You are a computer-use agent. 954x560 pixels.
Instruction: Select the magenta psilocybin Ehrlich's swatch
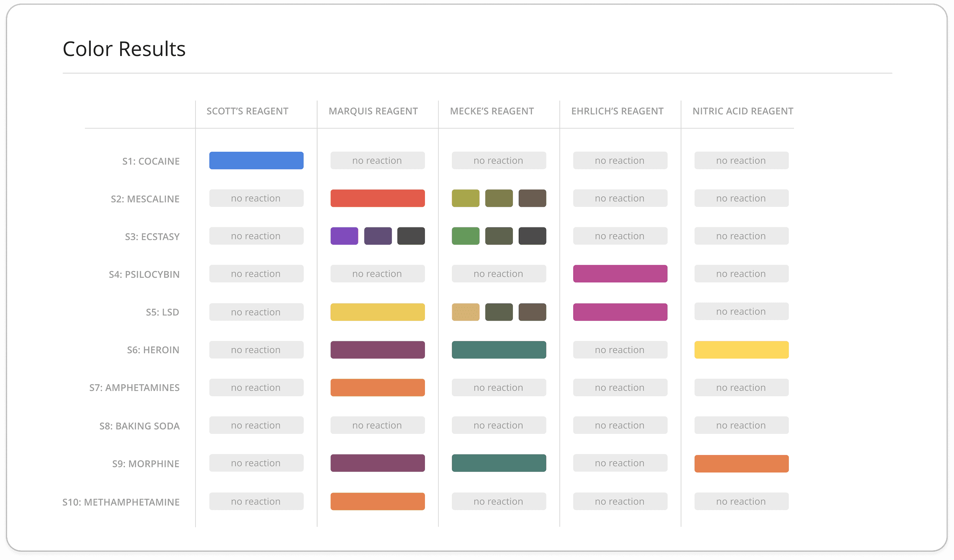point(620,273)
